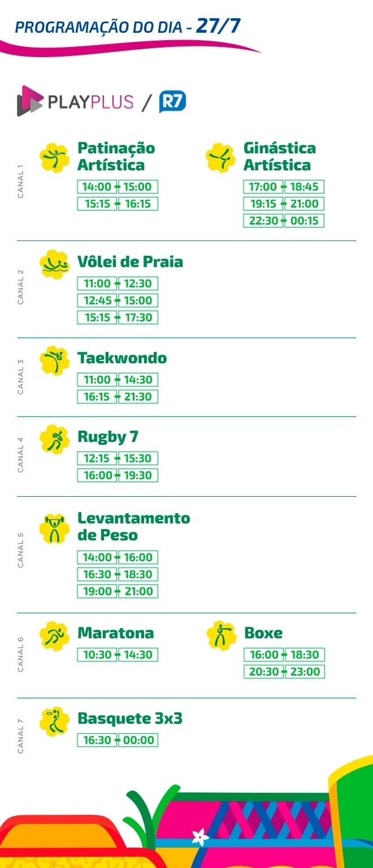Click the 14:00 Patinação start time
Viewport: 373px width, 868px height.
pos(97,187)
